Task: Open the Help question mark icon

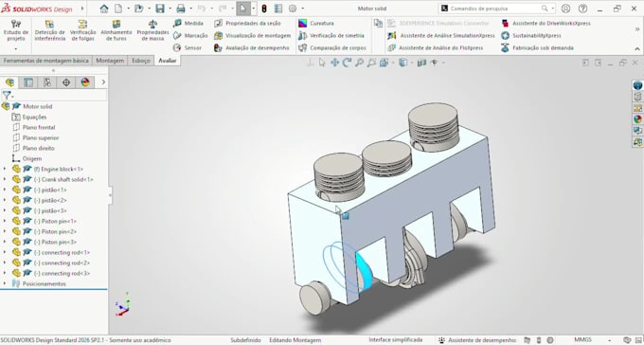Action: point(582,9)
